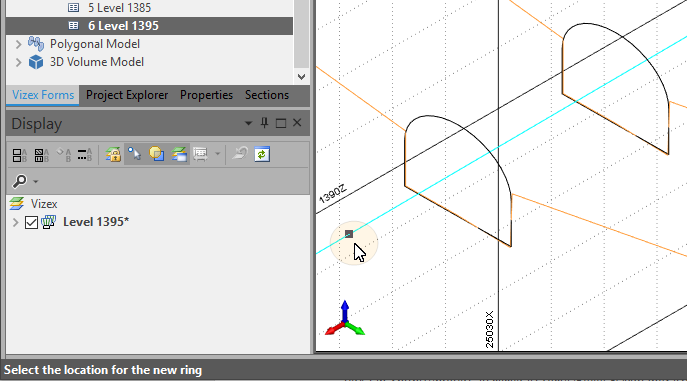Switch to the Project Explorer tab
Viewport: 687px width, 381px height.
pos(127,95)
